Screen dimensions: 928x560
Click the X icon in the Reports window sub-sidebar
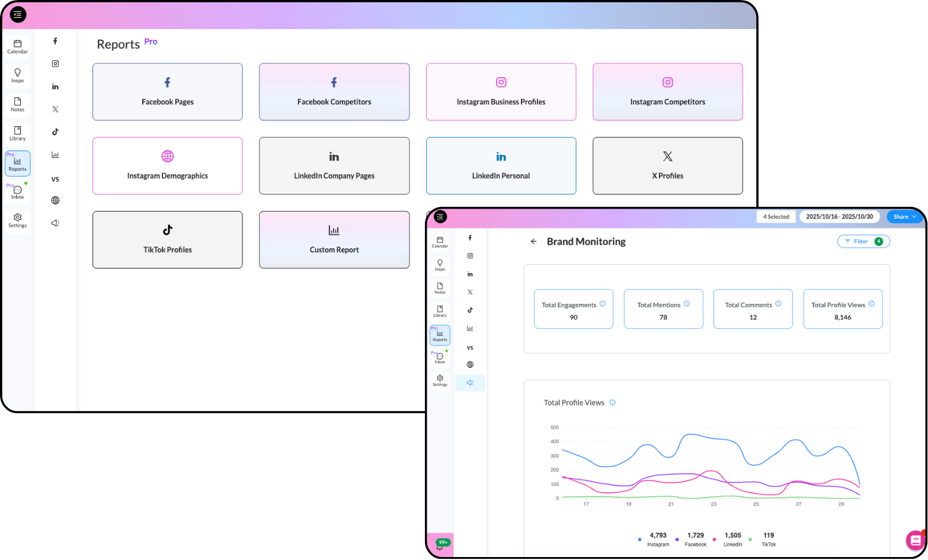55,109
